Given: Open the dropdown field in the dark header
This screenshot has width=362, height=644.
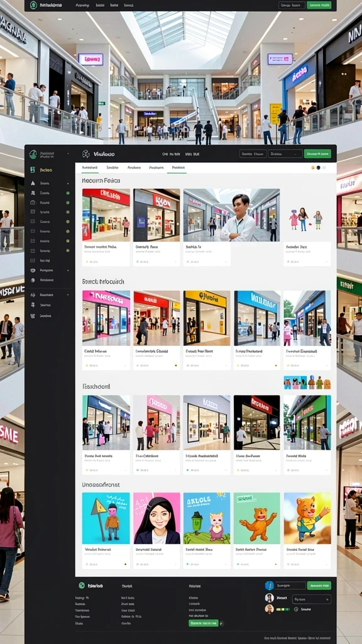Looking at the screenshot, I should pos(285,154).
